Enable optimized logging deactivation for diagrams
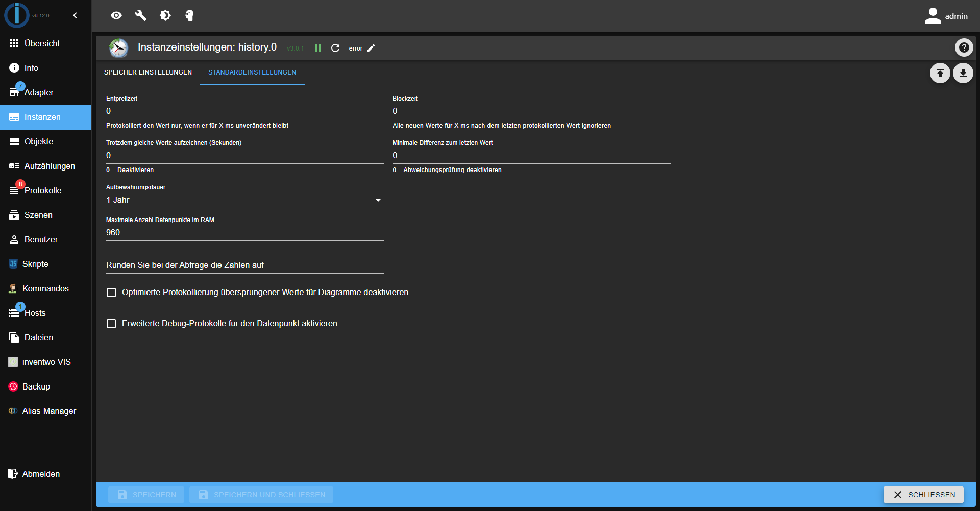This screenshot has width=980, height=511. point(111,292)
